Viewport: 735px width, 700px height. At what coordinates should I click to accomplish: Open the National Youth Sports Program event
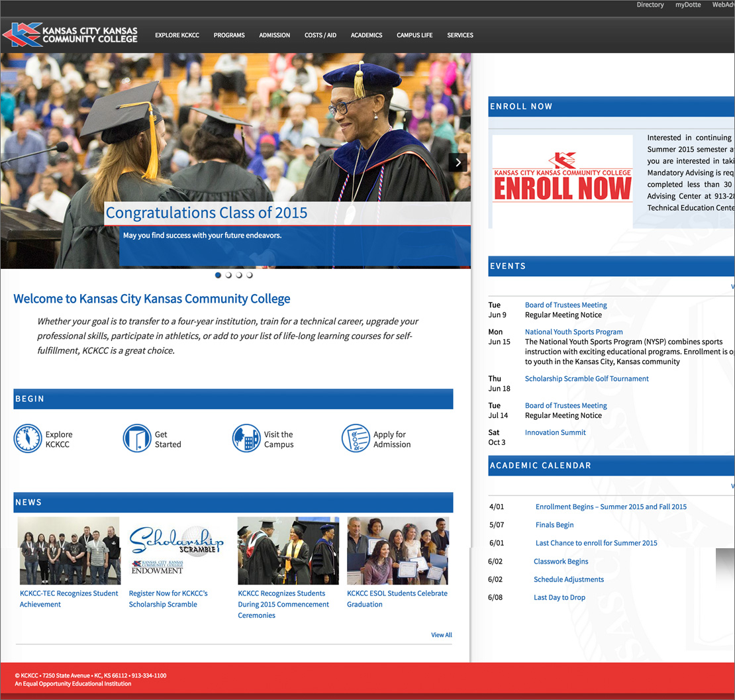573,332
